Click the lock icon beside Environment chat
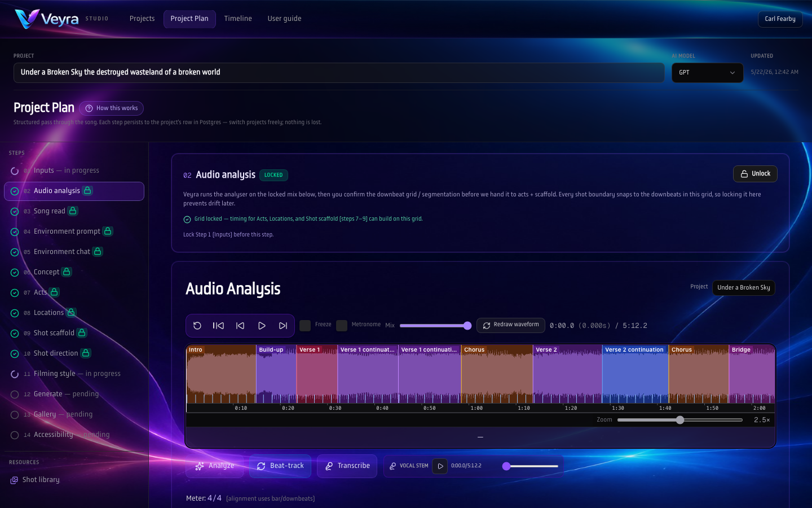The image size is (812, 508). (x=98, y=252)
